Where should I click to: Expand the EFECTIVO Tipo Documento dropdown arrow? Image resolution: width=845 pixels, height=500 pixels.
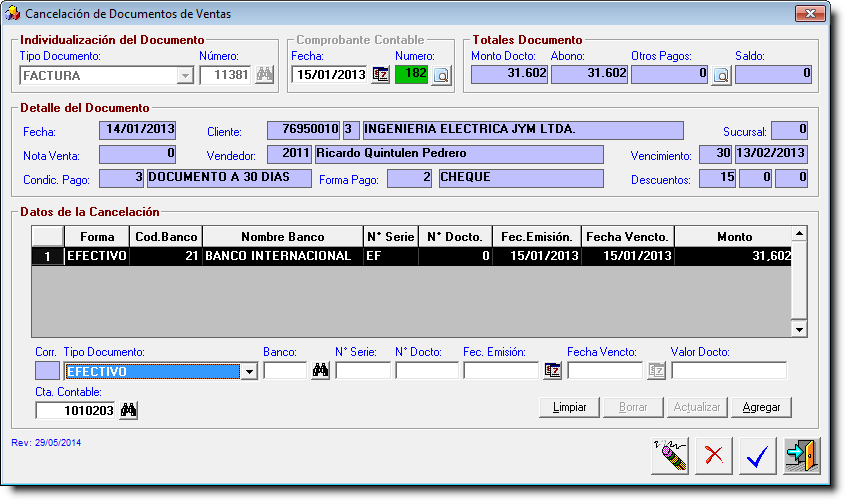[x=249, y=371]
